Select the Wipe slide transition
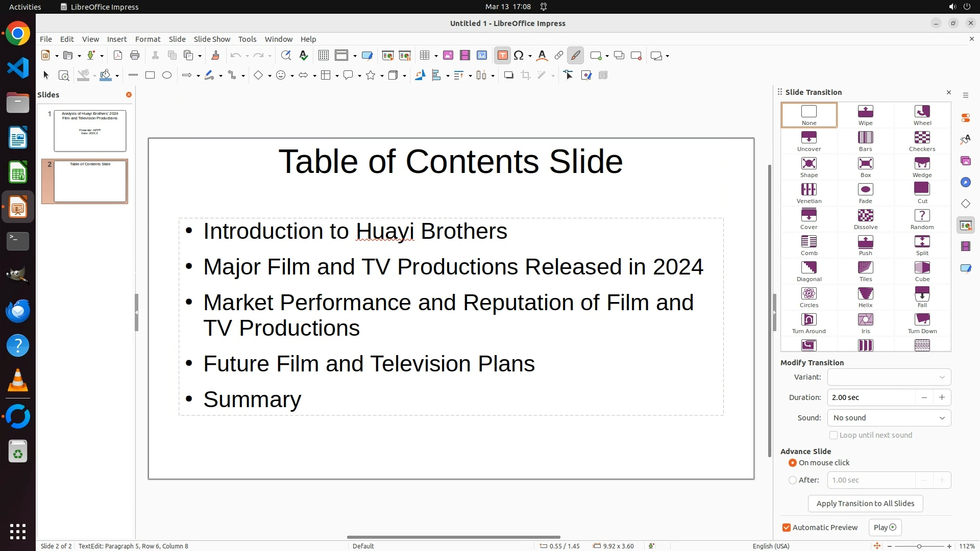 pyautogui.click(x=865, y=115)
